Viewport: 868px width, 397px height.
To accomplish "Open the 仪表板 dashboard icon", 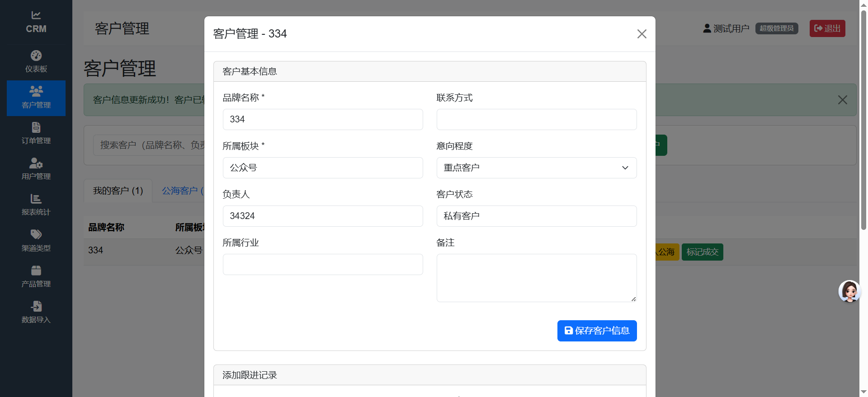I will coord(36,56).
